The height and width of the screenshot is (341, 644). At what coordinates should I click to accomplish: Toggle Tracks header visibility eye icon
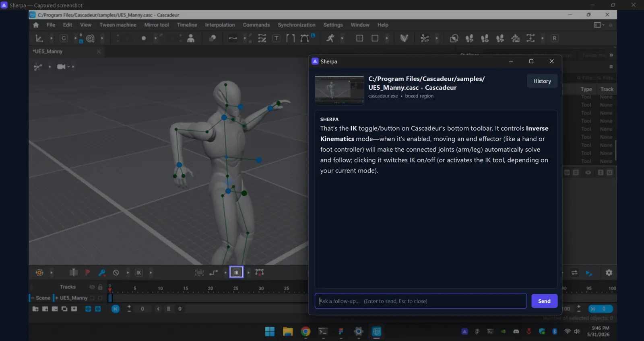(92, 287)
